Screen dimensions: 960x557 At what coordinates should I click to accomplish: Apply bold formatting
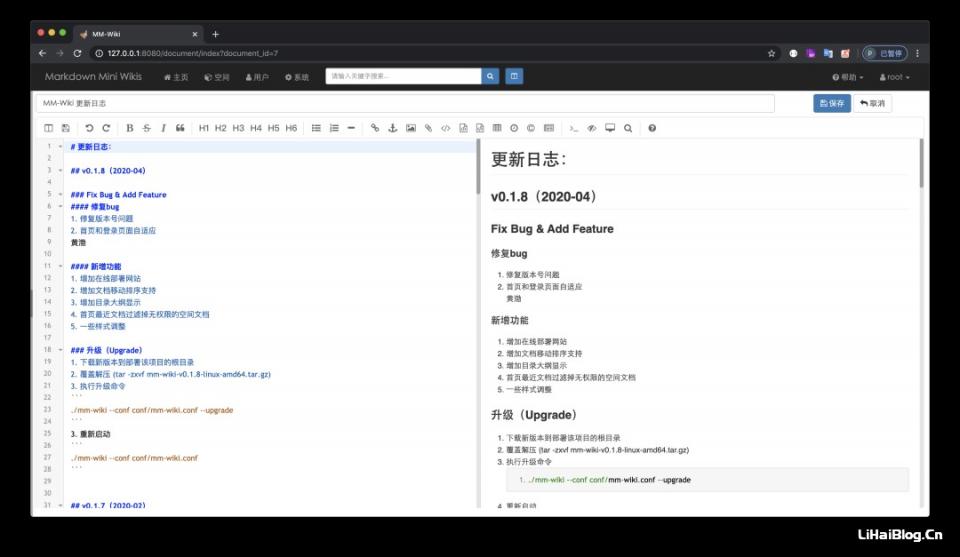pyautogui.click(x=129, y=128)
